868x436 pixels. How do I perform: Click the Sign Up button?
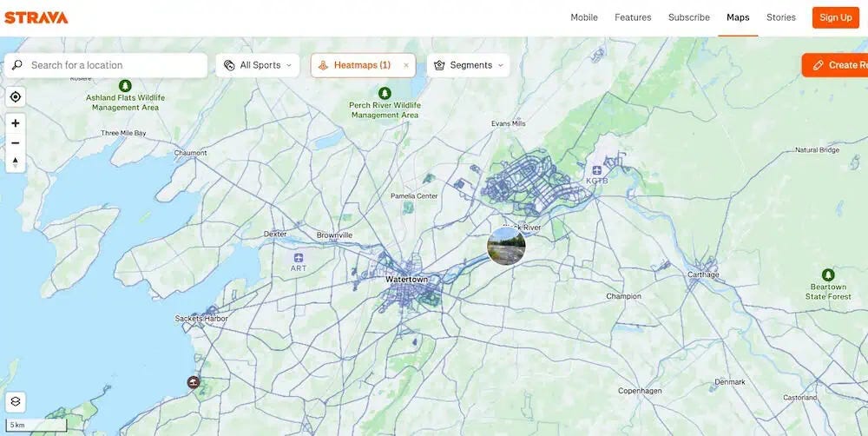(835, 17)
